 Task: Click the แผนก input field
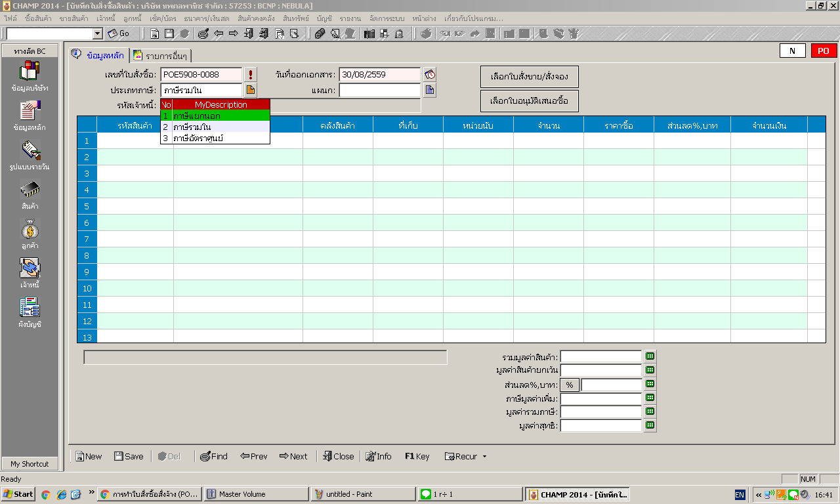pos(380,91)
